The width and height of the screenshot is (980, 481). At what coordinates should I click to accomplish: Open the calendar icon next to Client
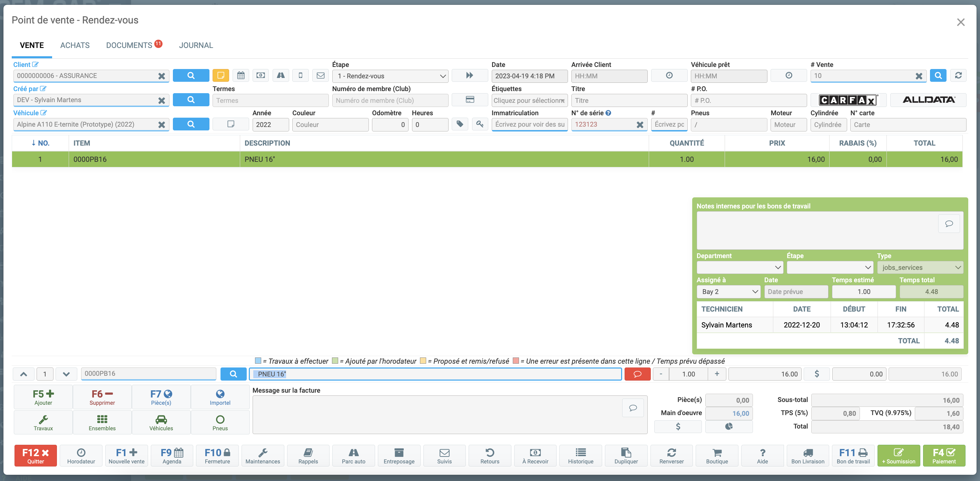241,75
